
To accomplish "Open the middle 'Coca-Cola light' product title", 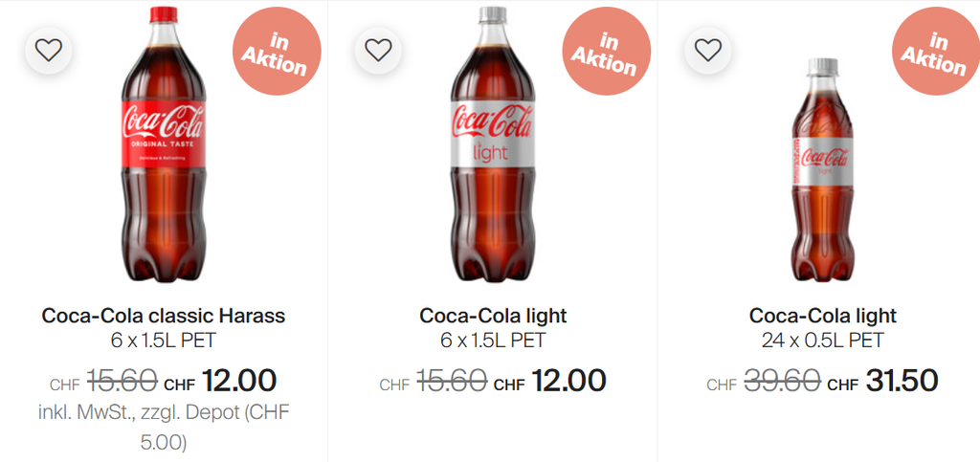I will (x=493, y=316).
